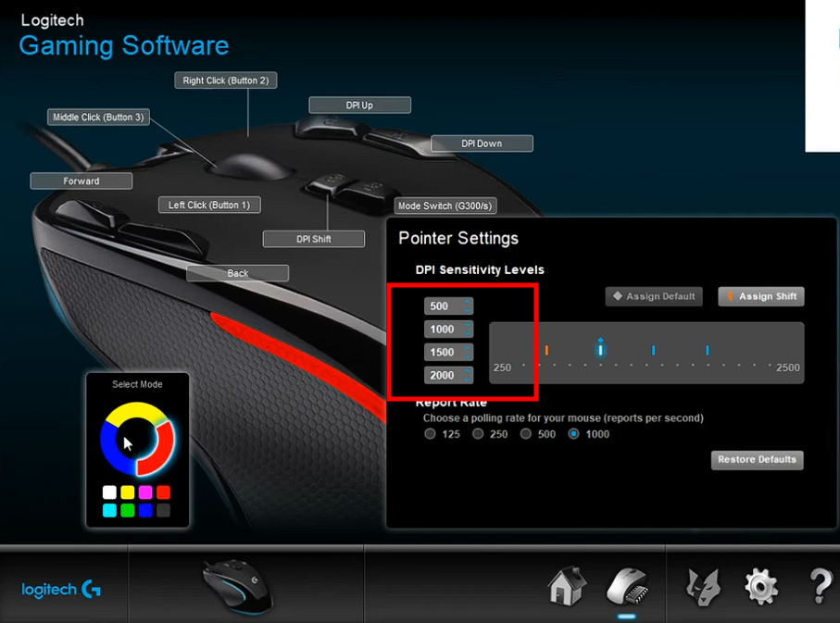Screen dimensions: 840x623
Task: Click the Left Click (Button 1) label
Action: tap(209, 205)
